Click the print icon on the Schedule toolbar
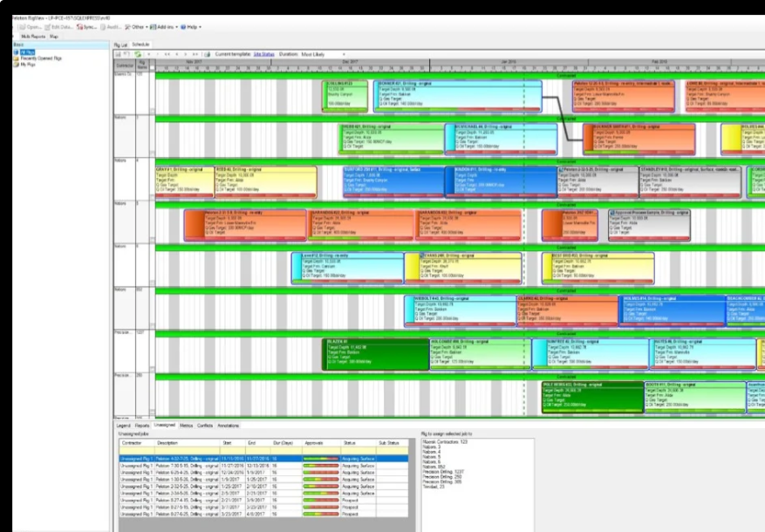The width and height of the screenshot is (765, 532). pyautogui.click(x=208, y=54)
